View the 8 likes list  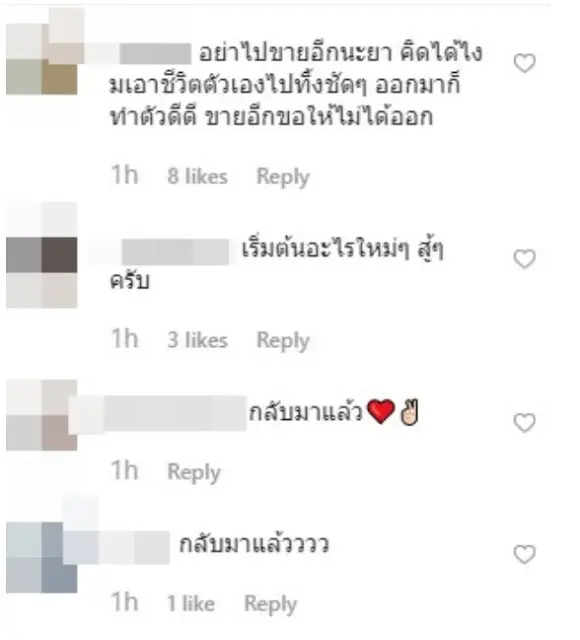pos(198,176)
